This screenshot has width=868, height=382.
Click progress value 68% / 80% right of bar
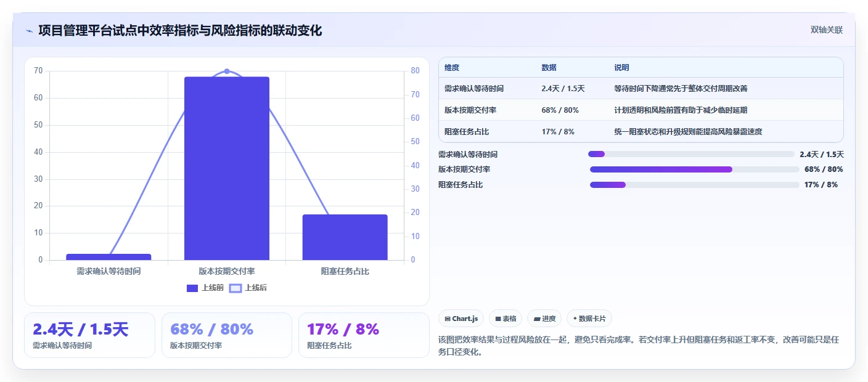click(x=824, y=169)
